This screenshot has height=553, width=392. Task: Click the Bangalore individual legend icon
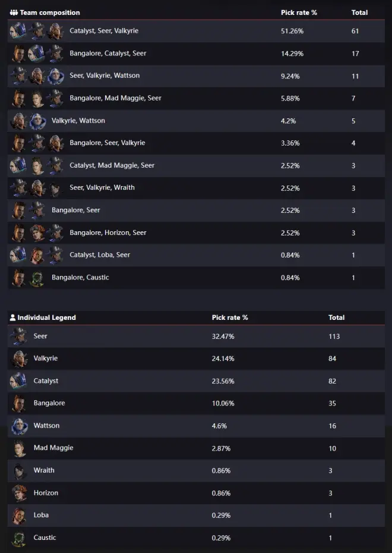point(19,403)
